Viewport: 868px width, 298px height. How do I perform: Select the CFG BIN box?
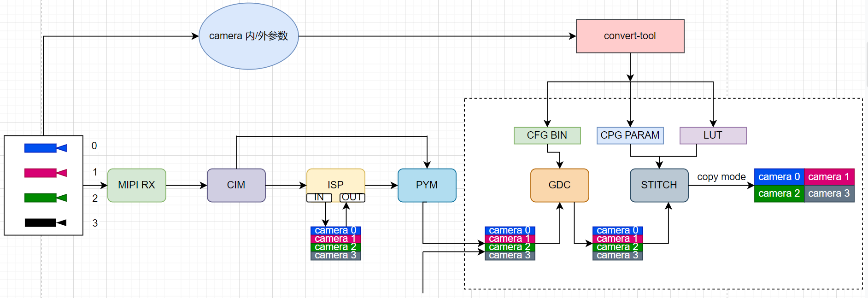click(547, 135)
